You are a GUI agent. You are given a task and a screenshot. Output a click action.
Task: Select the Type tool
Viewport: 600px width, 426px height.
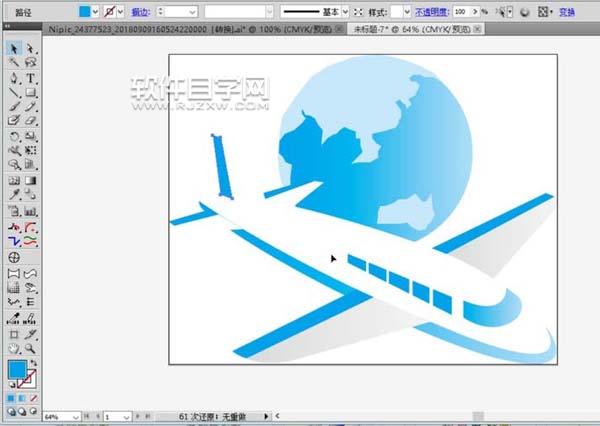tap(30, 78)
